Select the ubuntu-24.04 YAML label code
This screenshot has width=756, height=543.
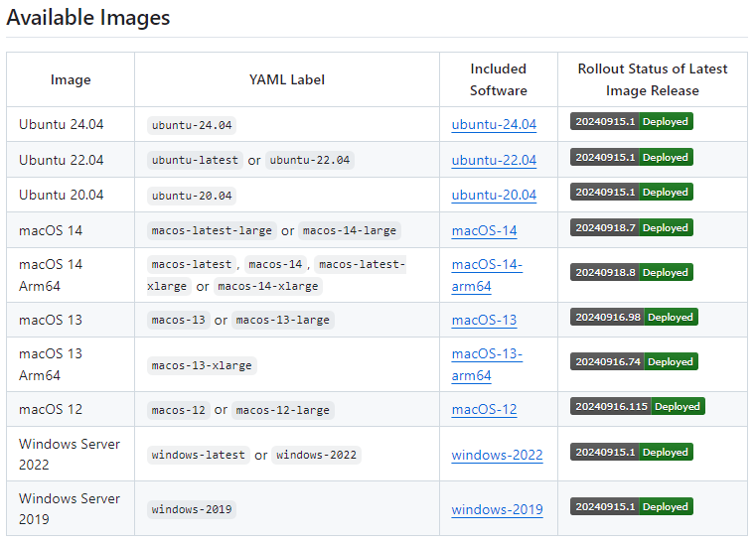(x=192, y=125)
